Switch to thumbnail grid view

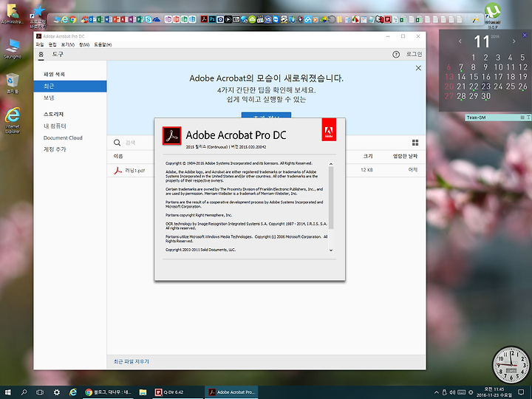coord(415,143)
